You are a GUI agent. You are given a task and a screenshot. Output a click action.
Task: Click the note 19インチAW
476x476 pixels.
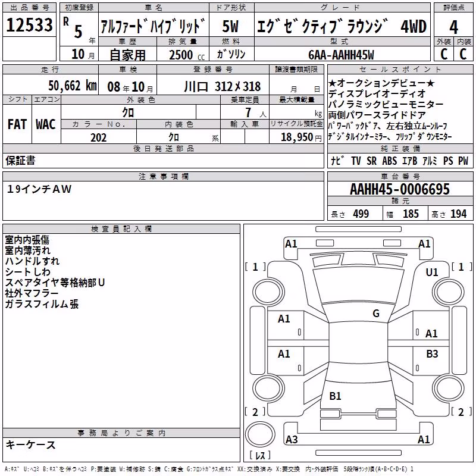(x=39, y=189)
